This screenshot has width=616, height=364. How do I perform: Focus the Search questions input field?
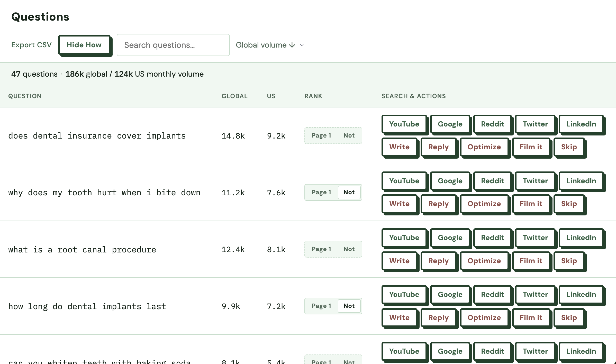[x=173, y=45]
